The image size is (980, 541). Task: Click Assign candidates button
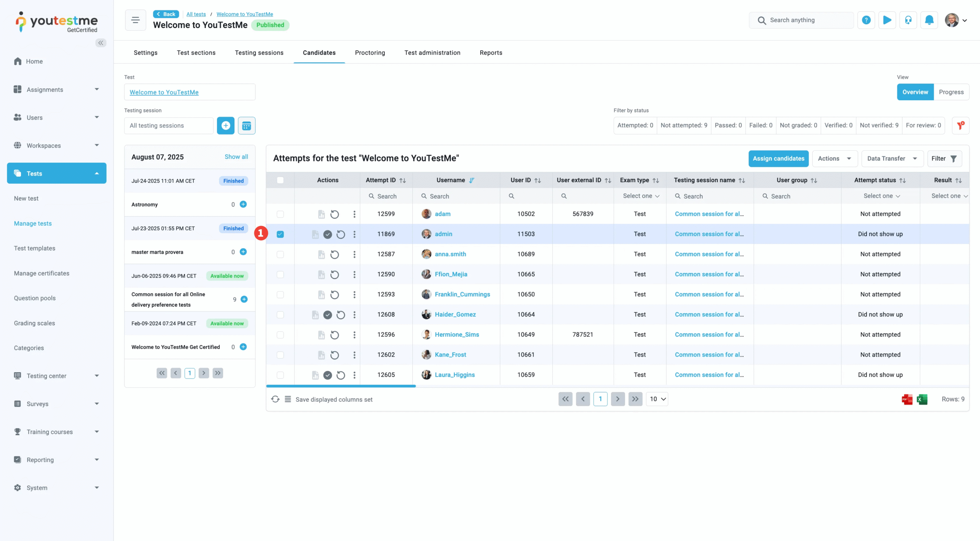coord(778,158)
